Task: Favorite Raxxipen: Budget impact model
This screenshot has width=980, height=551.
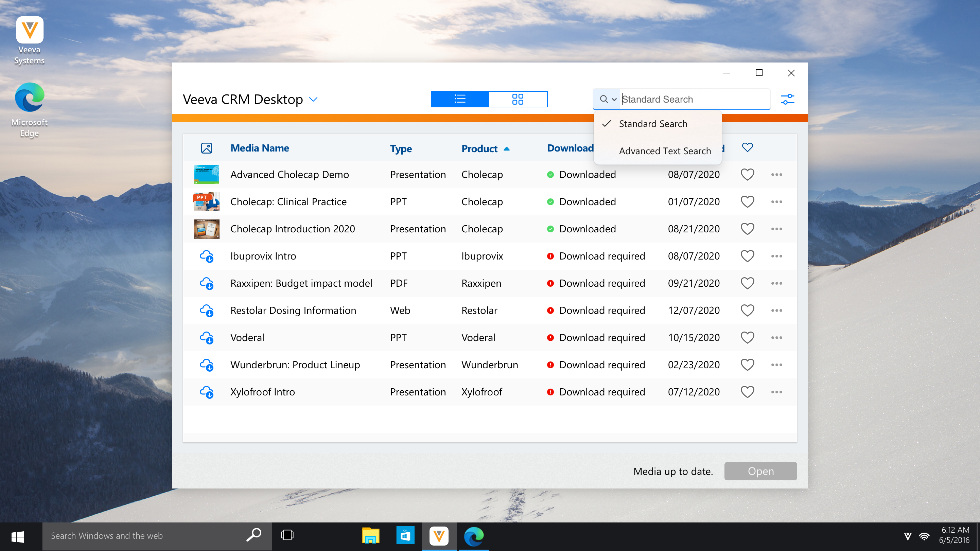Action: tap(747, 283)
